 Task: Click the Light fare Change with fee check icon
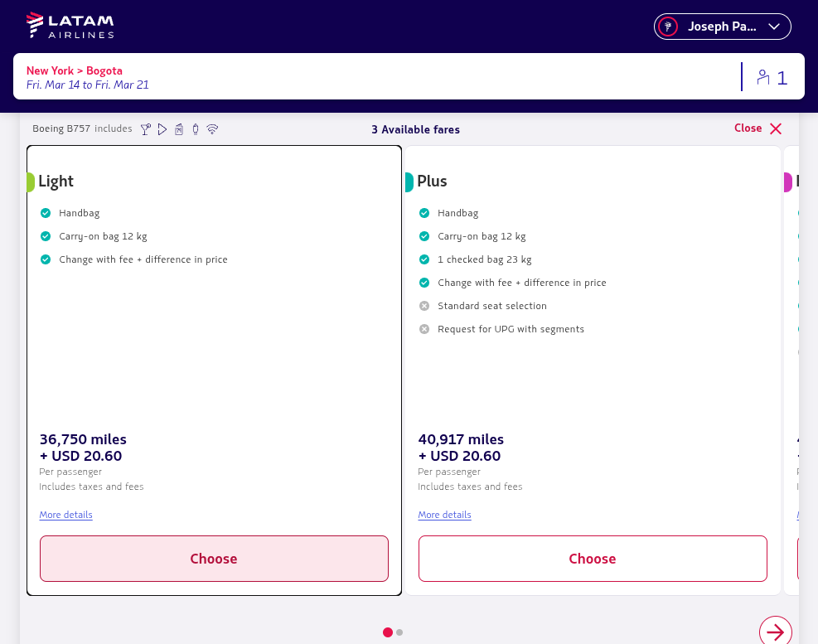point(46,259)
